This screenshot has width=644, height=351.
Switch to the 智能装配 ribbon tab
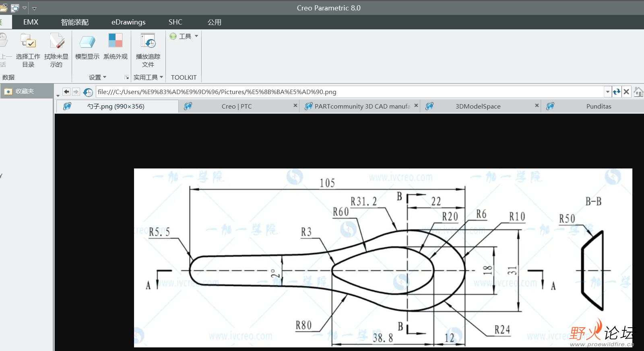[74, 22]
